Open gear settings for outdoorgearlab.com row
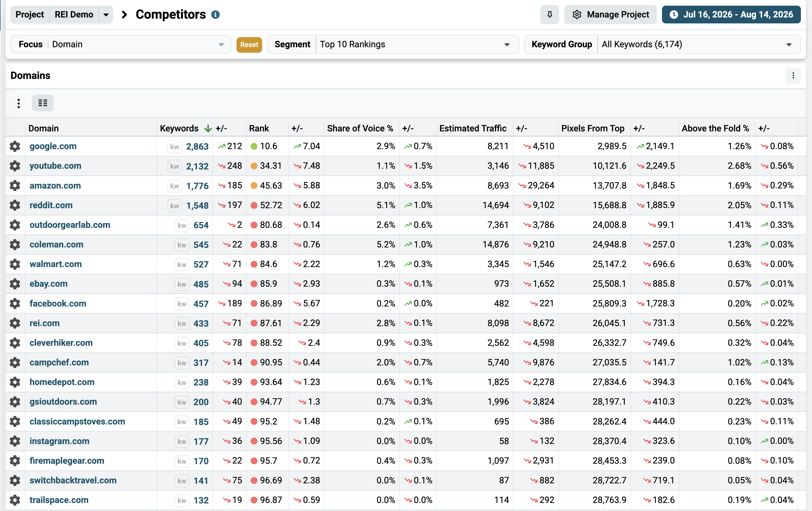 (x=15, y=225)
